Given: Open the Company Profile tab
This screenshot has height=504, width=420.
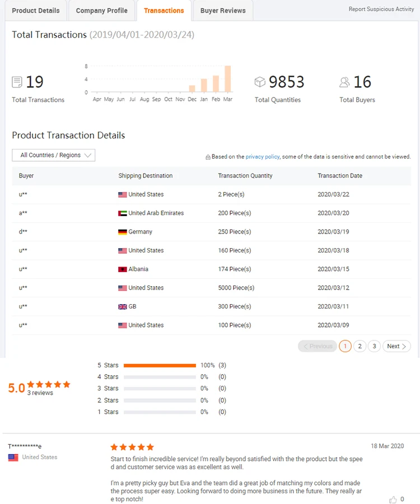Looking at the screenshot, I should tap(101, 11).
